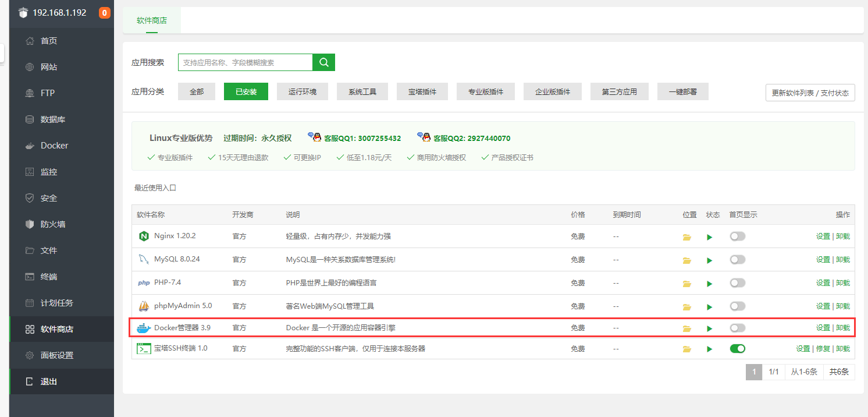Enable homepage display for PHP-7.4
This screenshot has height=417, width=868.
tap(737, 282)
